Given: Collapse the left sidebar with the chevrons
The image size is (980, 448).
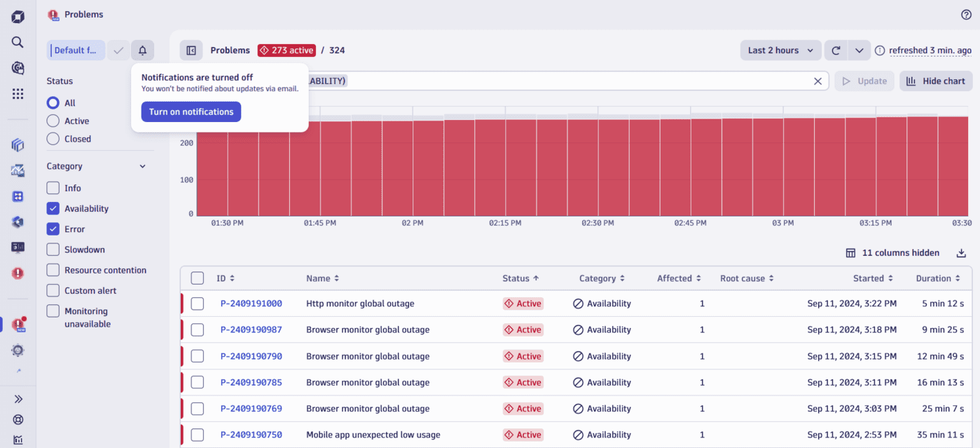Looking at the screenshot, I should click(18, 398).
